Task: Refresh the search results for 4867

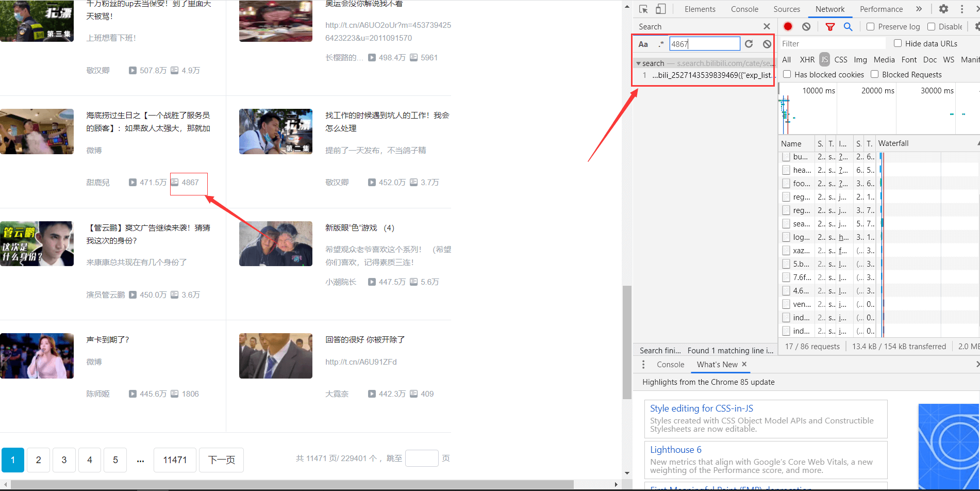Action: coord(749,44)
